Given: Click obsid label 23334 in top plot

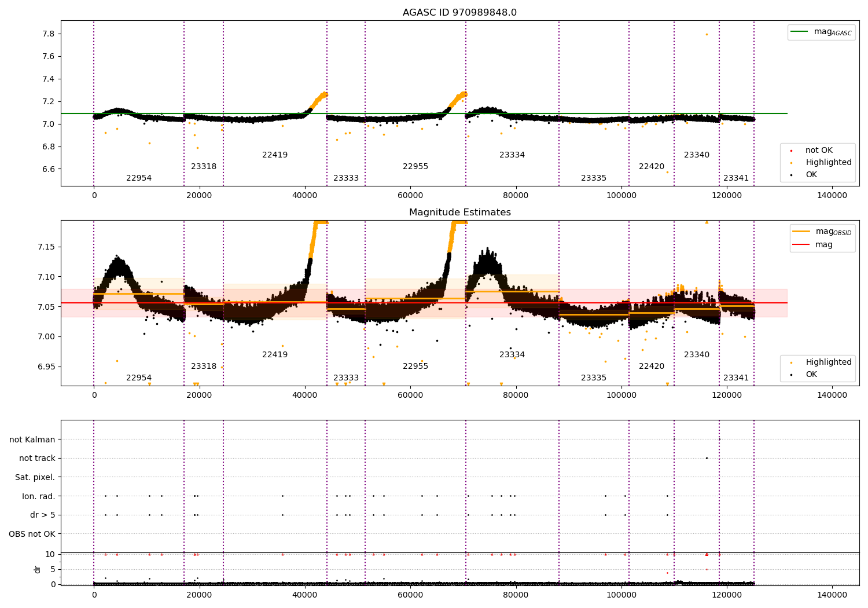Looking at the screenshot, I should coord(512,155).
